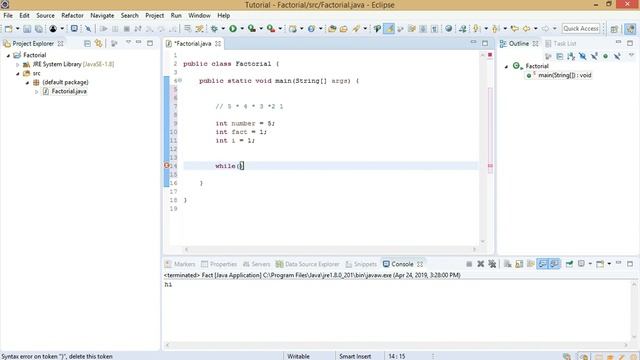Open the dropdown arrow beside Run button

[242, 29]
